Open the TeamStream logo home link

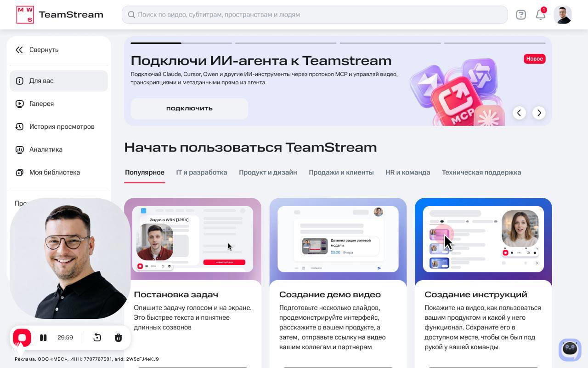click(60, 15)
